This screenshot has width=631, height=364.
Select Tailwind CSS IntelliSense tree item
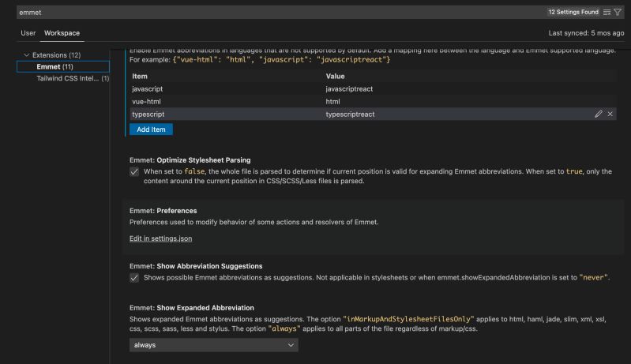pos(73,78)
